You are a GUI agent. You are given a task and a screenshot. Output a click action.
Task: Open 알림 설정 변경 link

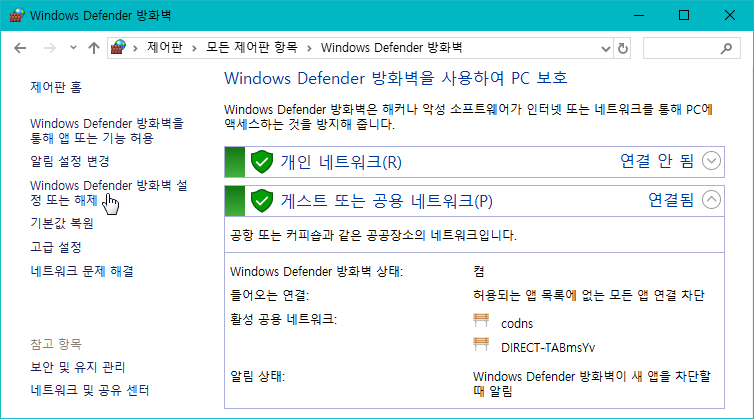[70, 161]
